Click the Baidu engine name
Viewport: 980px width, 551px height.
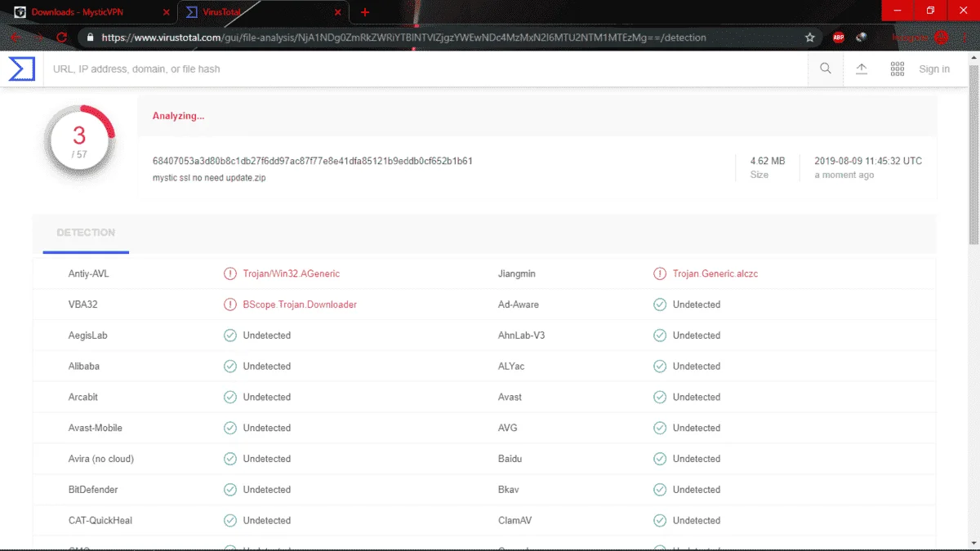[x=510, y=459]
